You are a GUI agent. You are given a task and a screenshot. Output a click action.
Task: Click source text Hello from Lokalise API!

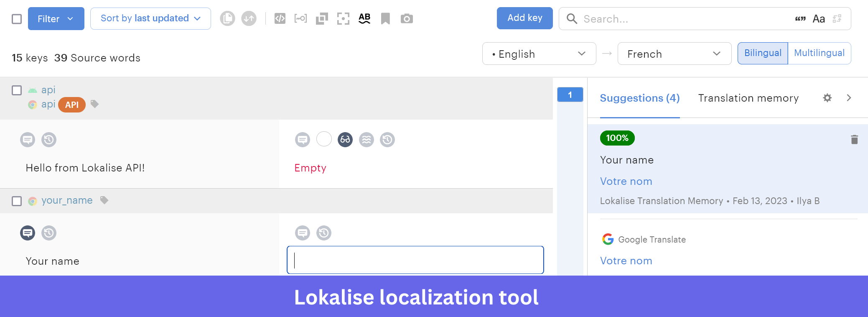pos(85,168)
